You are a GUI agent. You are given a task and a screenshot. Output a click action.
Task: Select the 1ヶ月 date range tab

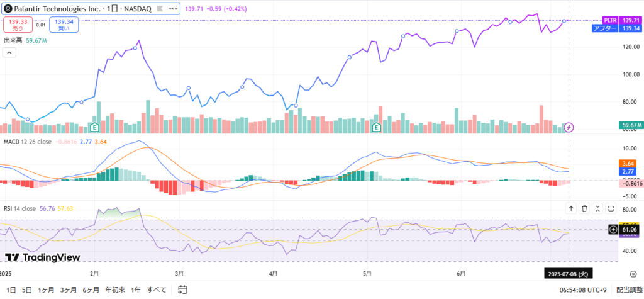pyautogui.click(x=46, y=290)
